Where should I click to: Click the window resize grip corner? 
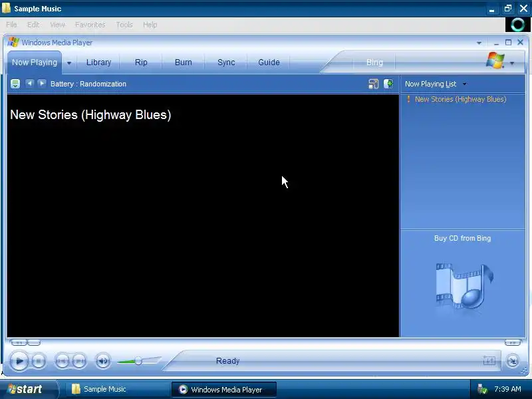point(524,370)
